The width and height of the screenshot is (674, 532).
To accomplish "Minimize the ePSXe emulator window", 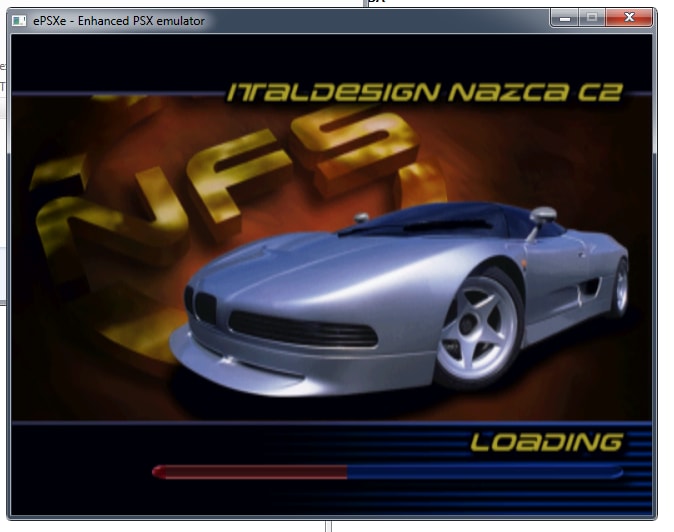I will (565, 18).
